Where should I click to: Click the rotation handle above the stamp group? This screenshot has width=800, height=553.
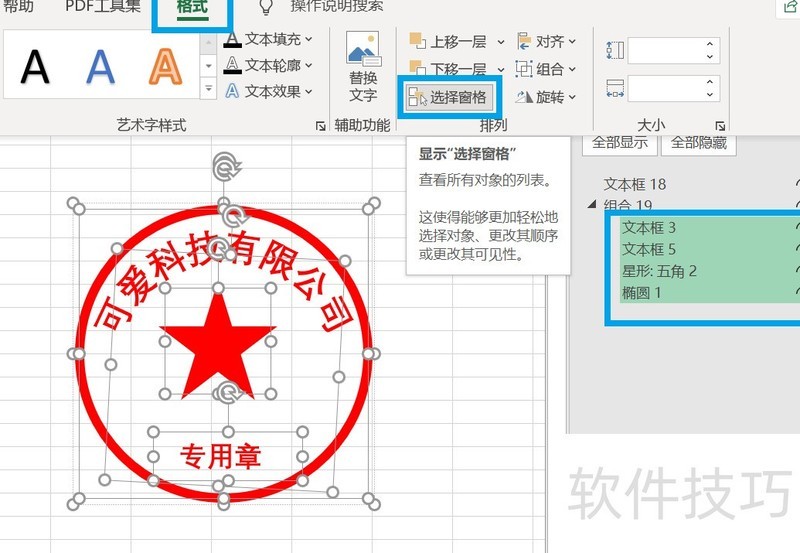(225, 166)
